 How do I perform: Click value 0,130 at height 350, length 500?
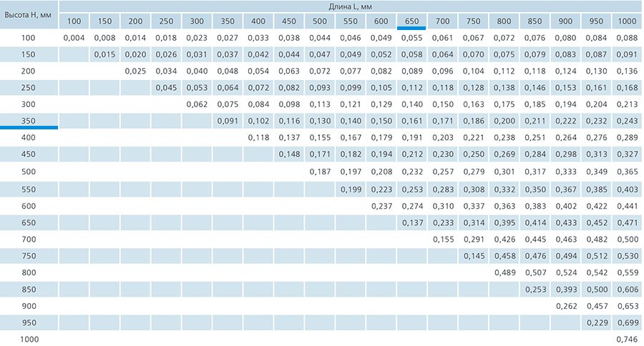(320, 121)
